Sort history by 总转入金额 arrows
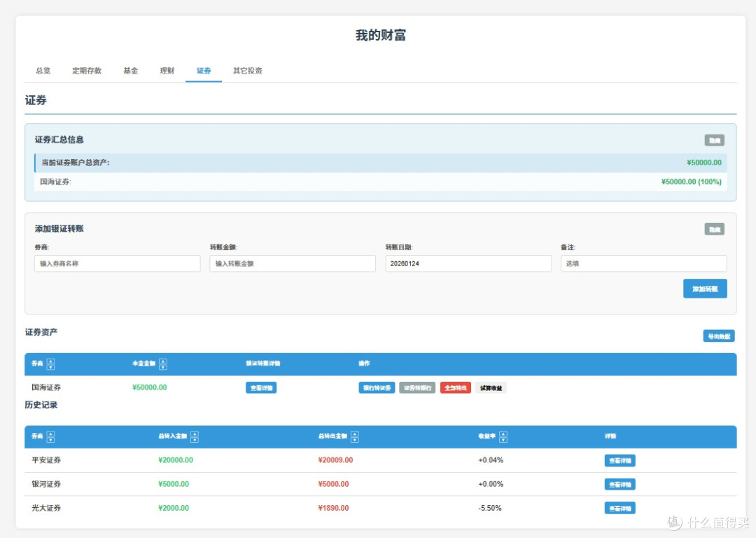Viewport: 756px width, 538px height. pyautogui.click(x=195, y=436)
